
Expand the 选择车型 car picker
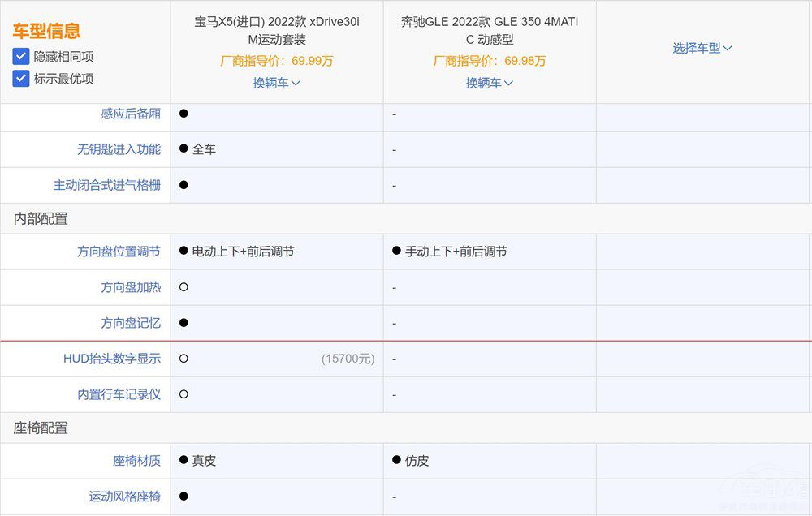coord(701,48)
